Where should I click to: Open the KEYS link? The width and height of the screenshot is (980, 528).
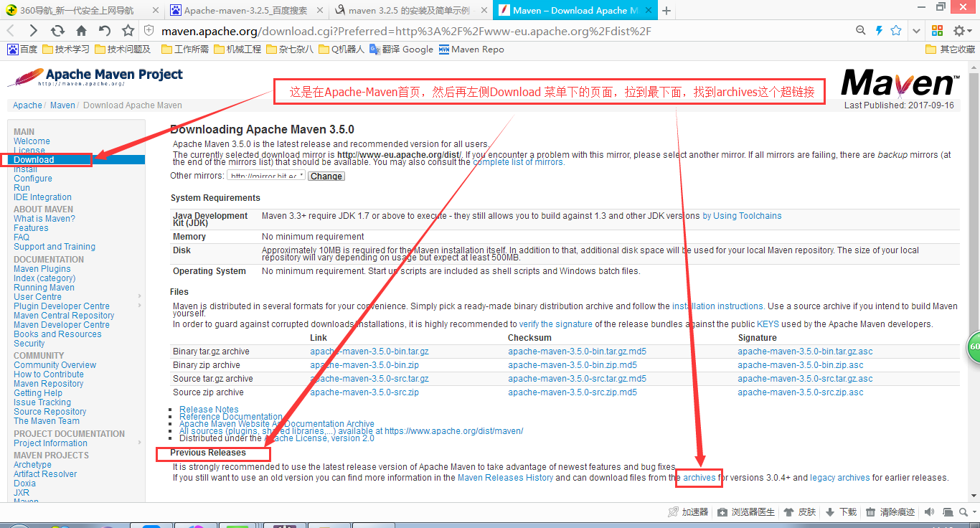click(x=768, y=324)
